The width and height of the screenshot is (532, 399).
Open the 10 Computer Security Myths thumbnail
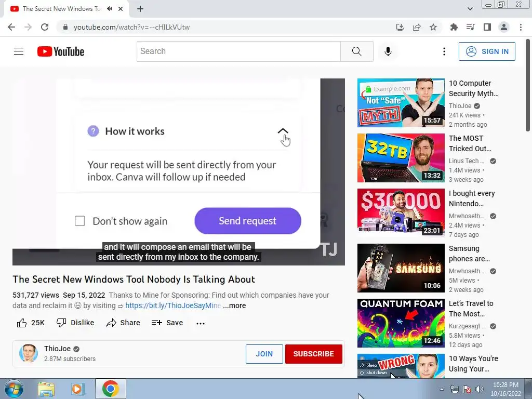(x=401, y=103)
